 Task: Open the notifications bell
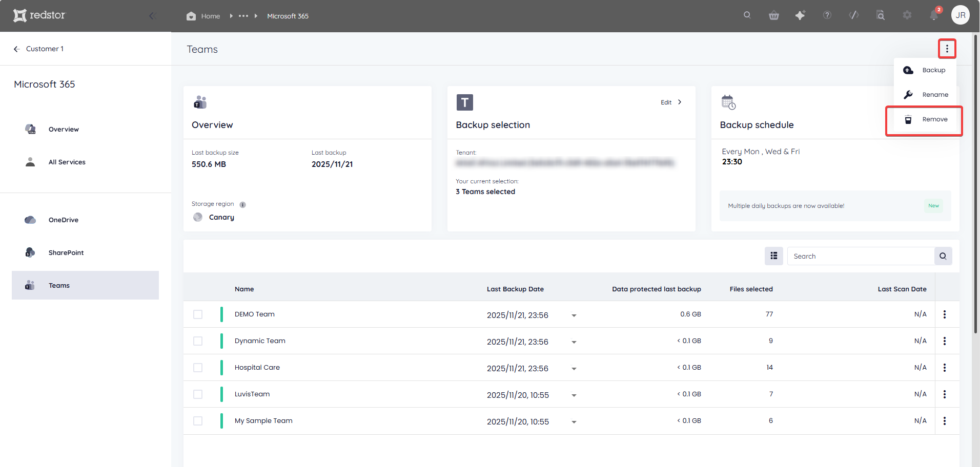coord(934,15)
